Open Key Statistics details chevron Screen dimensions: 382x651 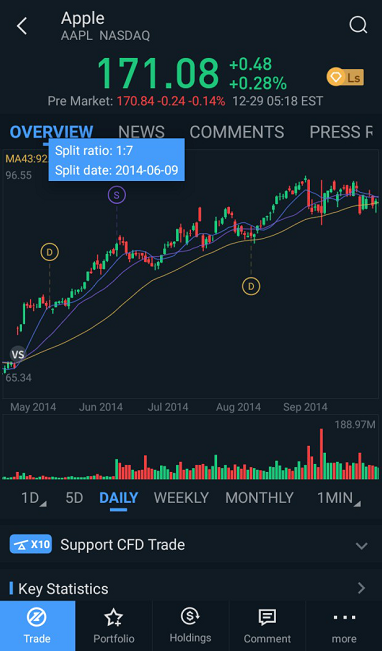tap(361, 588)
